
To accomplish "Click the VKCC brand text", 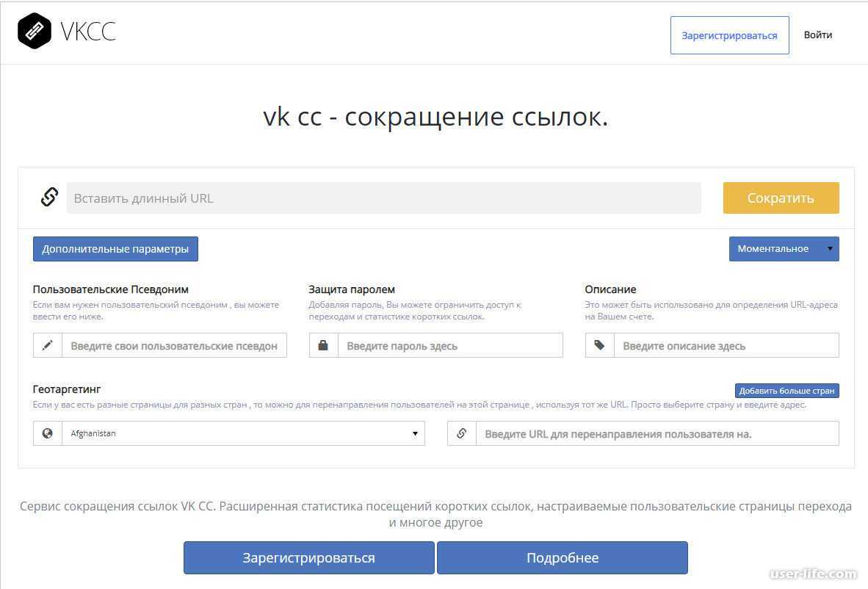I will click(88, 32).
